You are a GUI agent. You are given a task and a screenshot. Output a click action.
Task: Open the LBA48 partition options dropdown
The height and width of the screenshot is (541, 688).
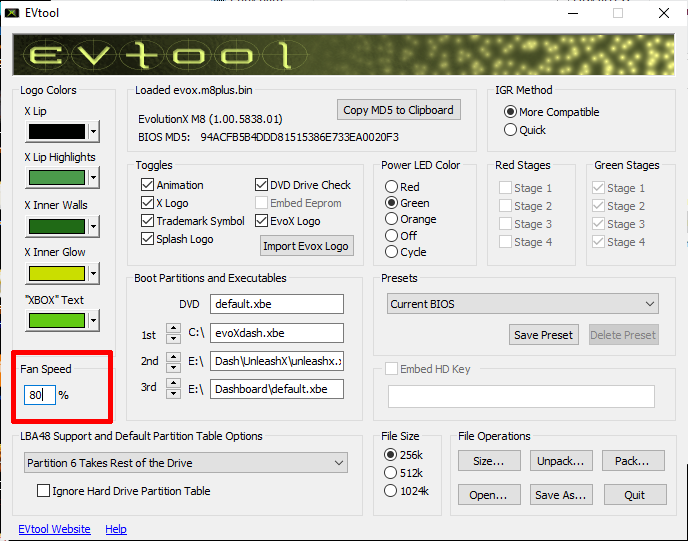(186, 463)
